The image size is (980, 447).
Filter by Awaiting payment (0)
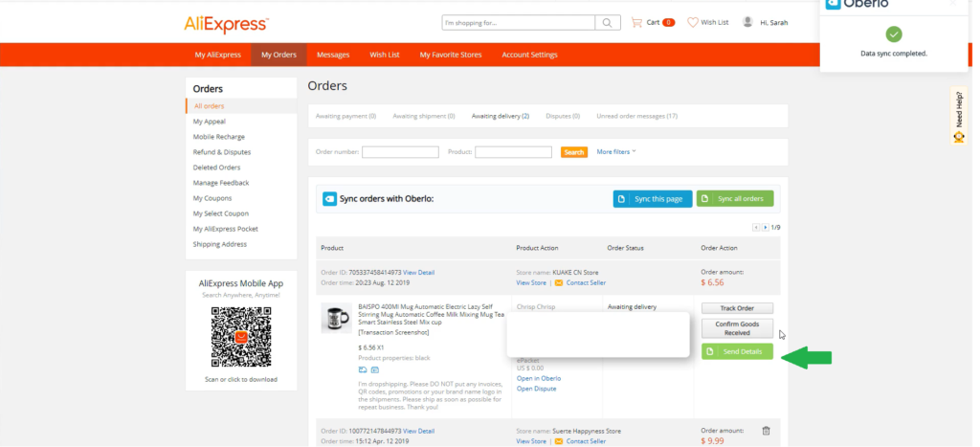[345, 116]
